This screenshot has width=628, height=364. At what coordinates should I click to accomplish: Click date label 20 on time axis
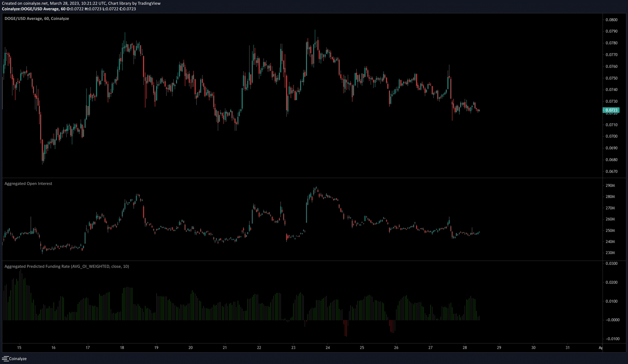(x=191, y=348)
